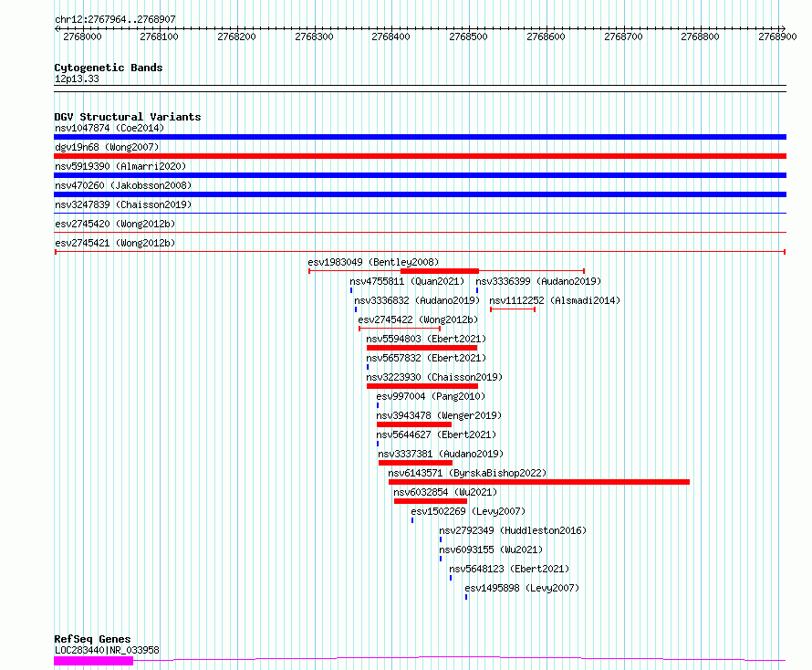Click the thick red bar under esv1983049
The width and height of the screenshot is (812, 670).
[440, 271]
